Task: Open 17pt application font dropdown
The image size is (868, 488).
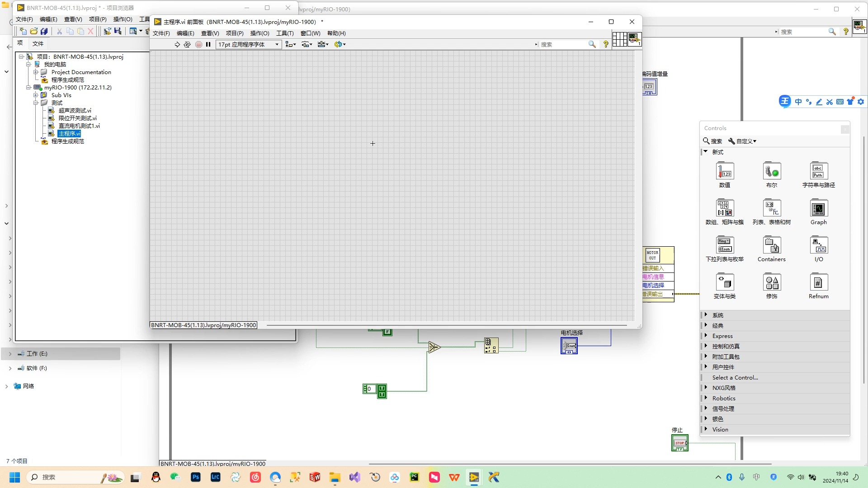Action: point(249,44)
